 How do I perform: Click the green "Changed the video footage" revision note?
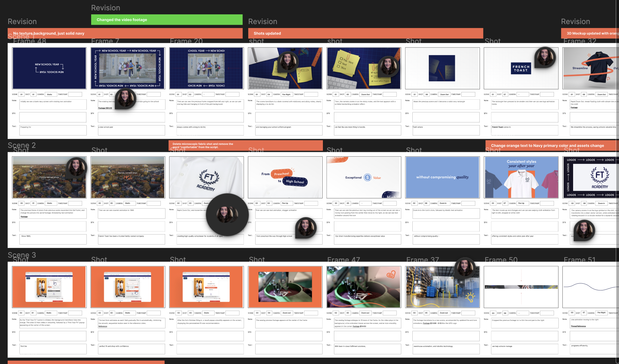166,19
